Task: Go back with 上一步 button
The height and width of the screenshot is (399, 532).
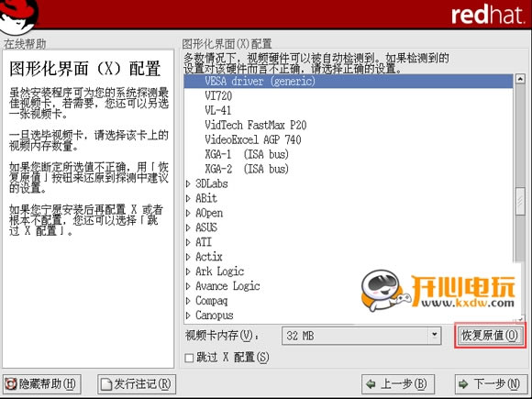Action: (x=398, y=384)
